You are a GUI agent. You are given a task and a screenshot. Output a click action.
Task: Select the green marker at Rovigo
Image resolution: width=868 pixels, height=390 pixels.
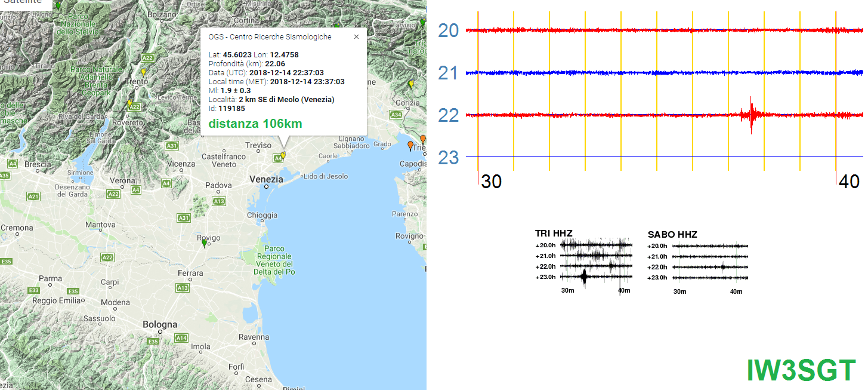[x=204, y=243]
